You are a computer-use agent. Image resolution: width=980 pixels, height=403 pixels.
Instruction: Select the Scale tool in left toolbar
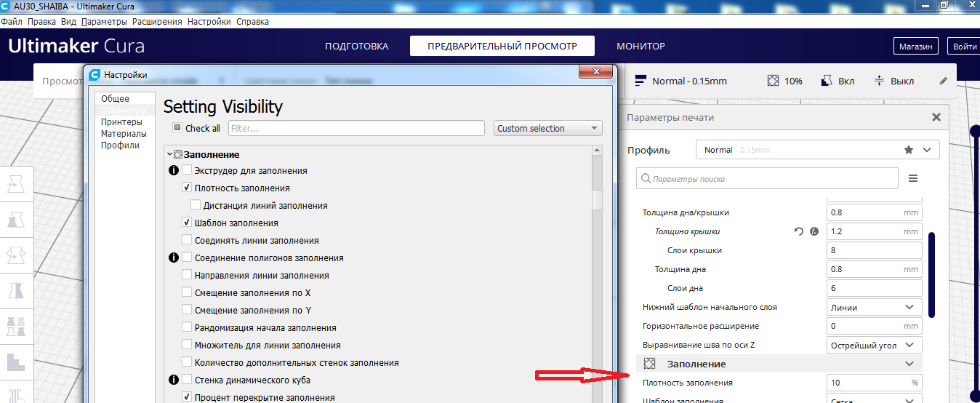tap(16, 221)
